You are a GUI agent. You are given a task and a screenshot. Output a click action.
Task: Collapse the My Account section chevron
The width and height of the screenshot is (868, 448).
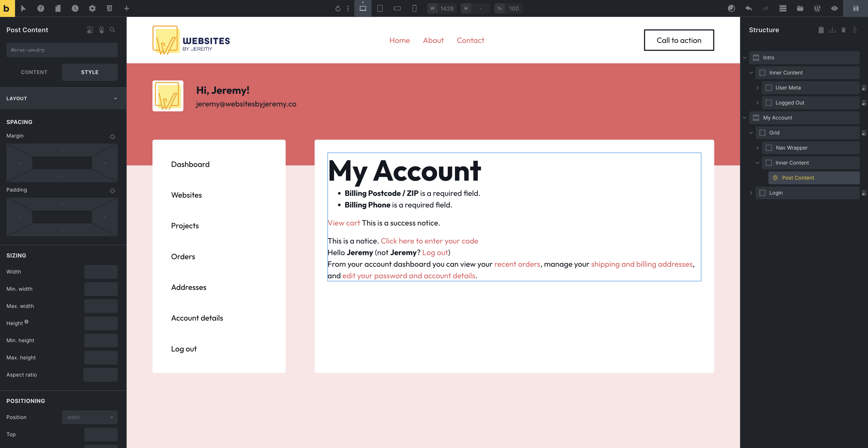[745, 118]
